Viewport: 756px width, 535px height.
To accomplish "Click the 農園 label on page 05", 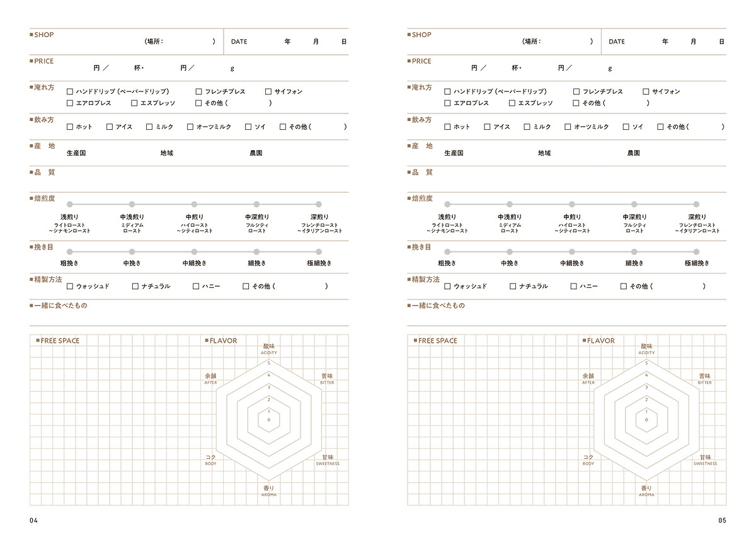I will 634,153.
